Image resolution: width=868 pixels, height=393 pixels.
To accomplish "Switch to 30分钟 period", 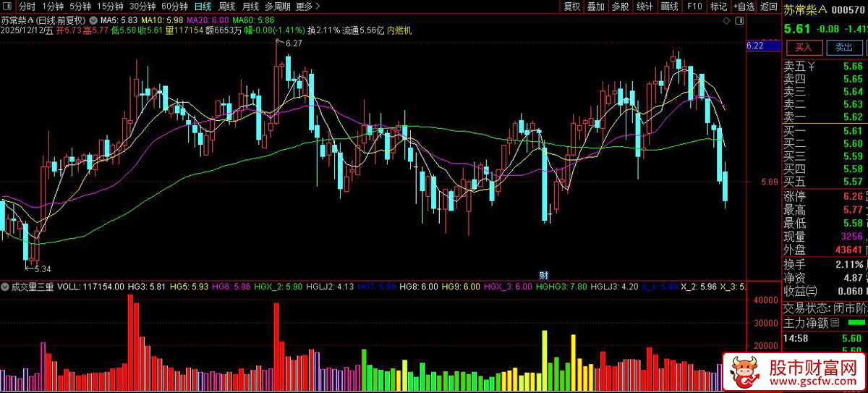I will point(142,7).
